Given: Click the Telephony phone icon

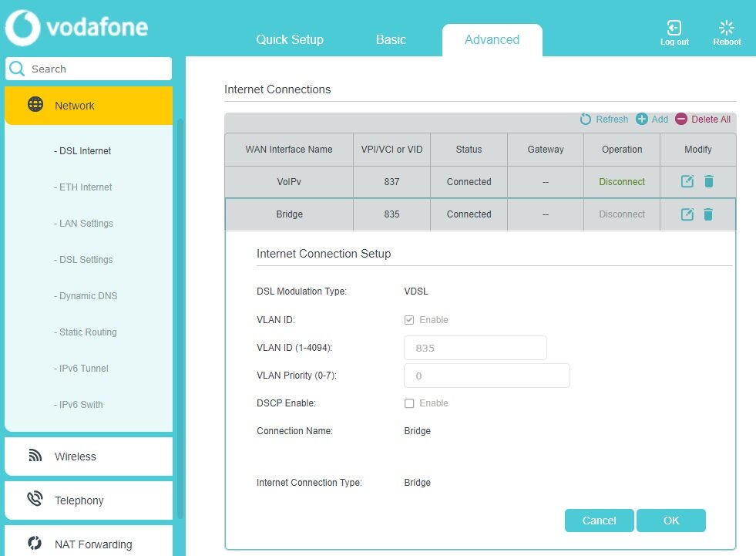Looking at the screenshot, I should (35, 499).
